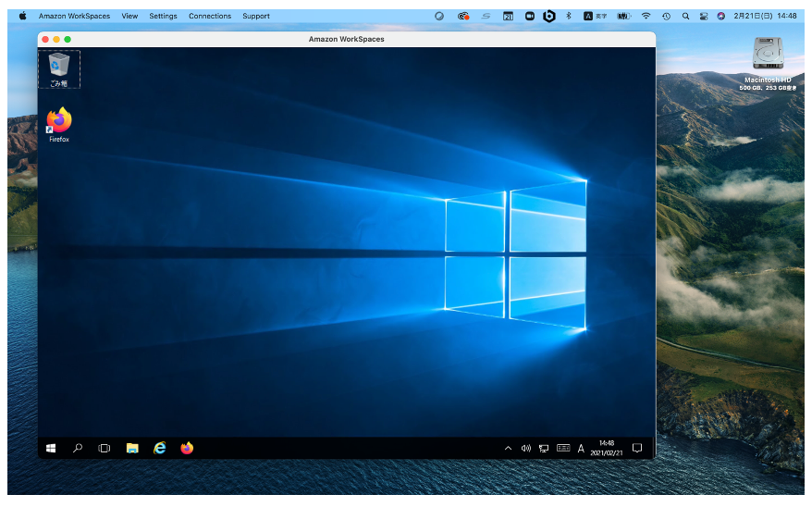Open Windows taskbar search
Screen dimensions: 812x507
pyautogui.click(x=78, y=448)
